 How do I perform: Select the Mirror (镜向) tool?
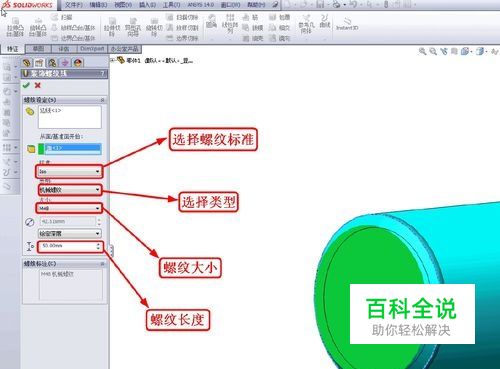[x=279, y=38]
